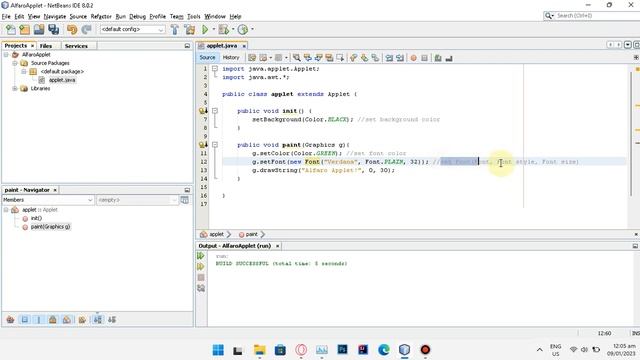Viewport: 640px width, 360px height.
Task: Toggle Show Non-Public Members filter in Navigator
Action: point(53,320)
